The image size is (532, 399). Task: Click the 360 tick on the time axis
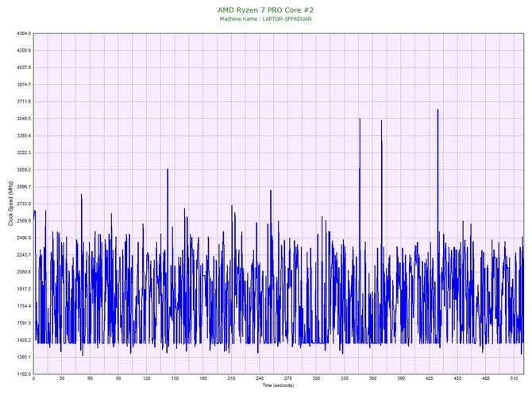click(372, 378)
